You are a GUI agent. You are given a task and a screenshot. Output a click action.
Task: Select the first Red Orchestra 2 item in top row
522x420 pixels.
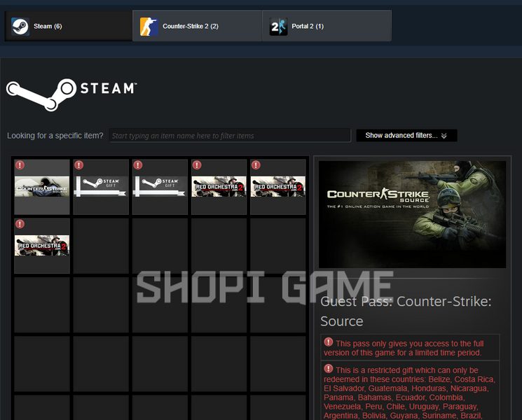219,187
